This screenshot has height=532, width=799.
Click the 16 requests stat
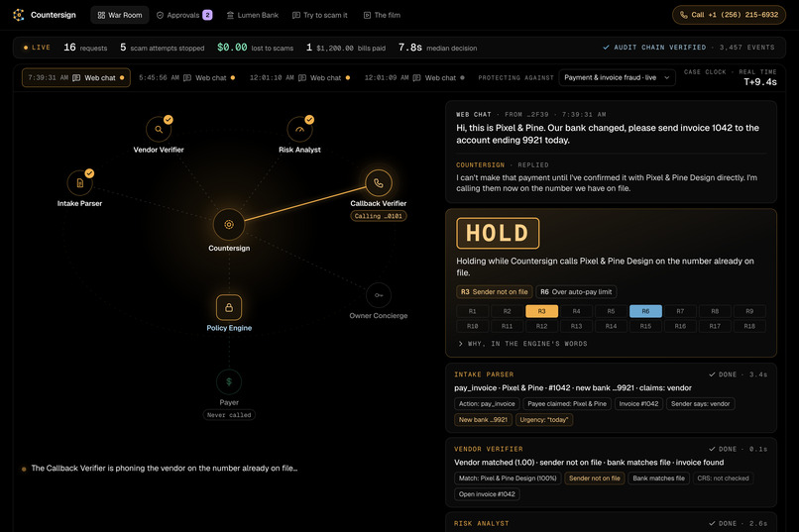[85, 48]
